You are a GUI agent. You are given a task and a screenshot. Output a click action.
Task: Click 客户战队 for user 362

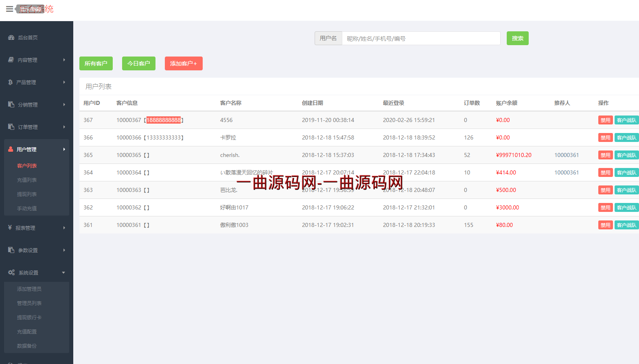pos(627,207)
